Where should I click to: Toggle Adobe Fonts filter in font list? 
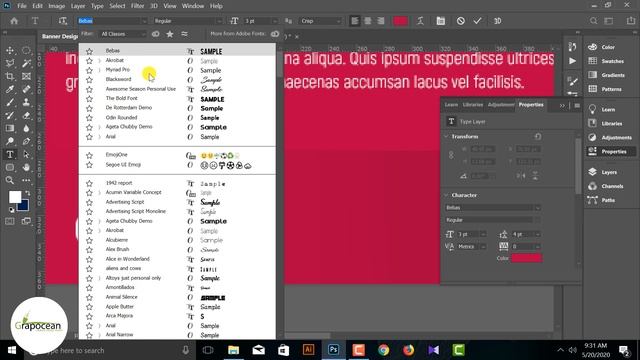[156, 34]
